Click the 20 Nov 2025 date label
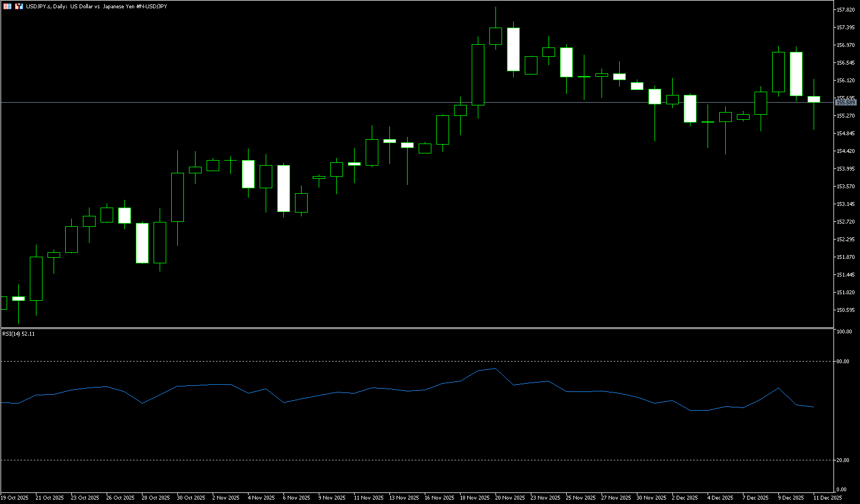 point(509,498)
